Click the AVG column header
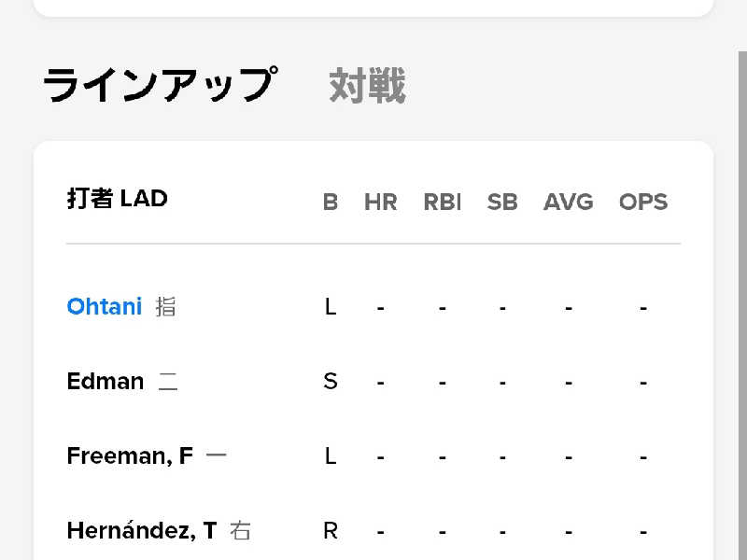This screenshot has width=747, height=560. [569, 203]
